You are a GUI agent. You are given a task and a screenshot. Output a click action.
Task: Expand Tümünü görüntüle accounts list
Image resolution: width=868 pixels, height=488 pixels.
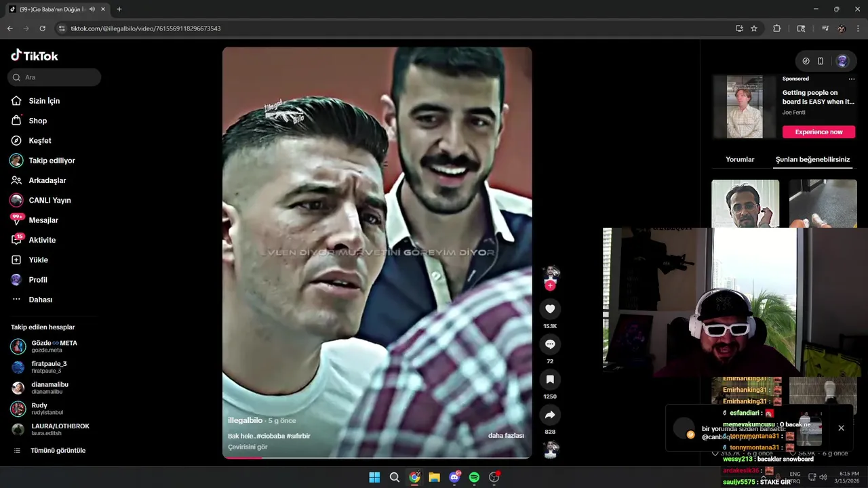coord(50,451)
